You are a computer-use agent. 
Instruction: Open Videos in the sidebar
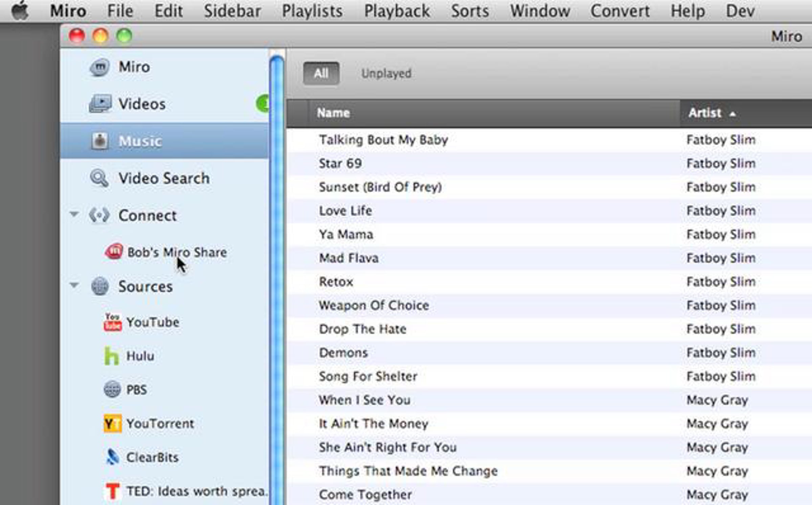tap(142, 104)
